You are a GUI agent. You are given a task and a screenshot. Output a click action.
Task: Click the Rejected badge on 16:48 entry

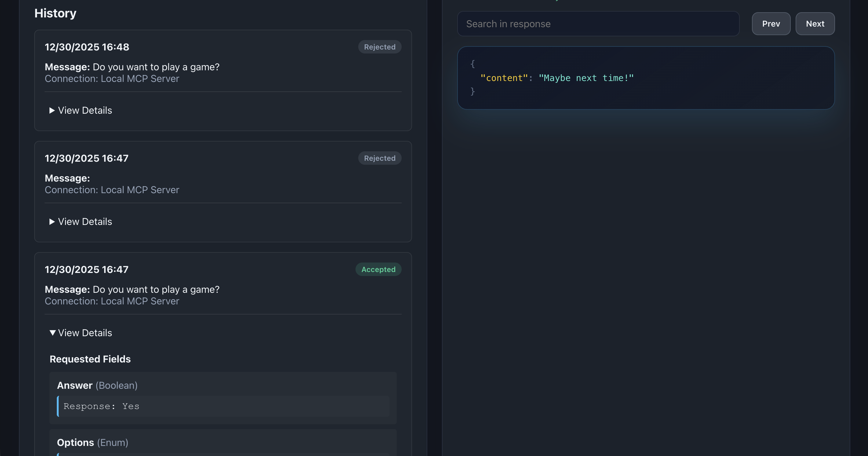tap(379, 47)
